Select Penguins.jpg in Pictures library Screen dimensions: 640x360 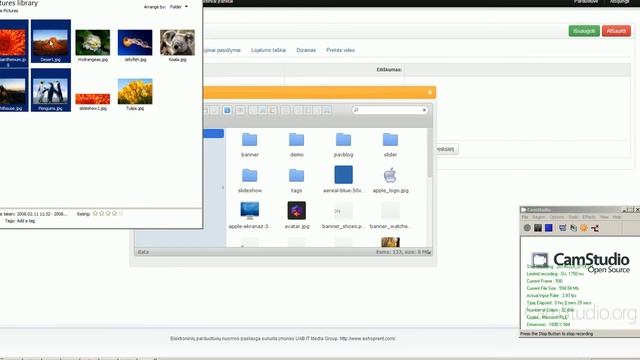[51, 90]
